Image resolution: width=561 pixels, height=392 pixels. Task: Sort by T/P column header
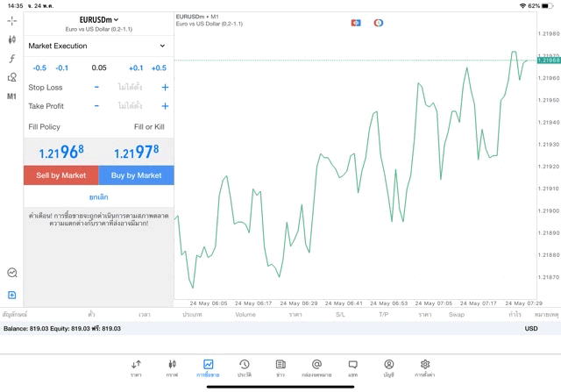pos(384,314)
